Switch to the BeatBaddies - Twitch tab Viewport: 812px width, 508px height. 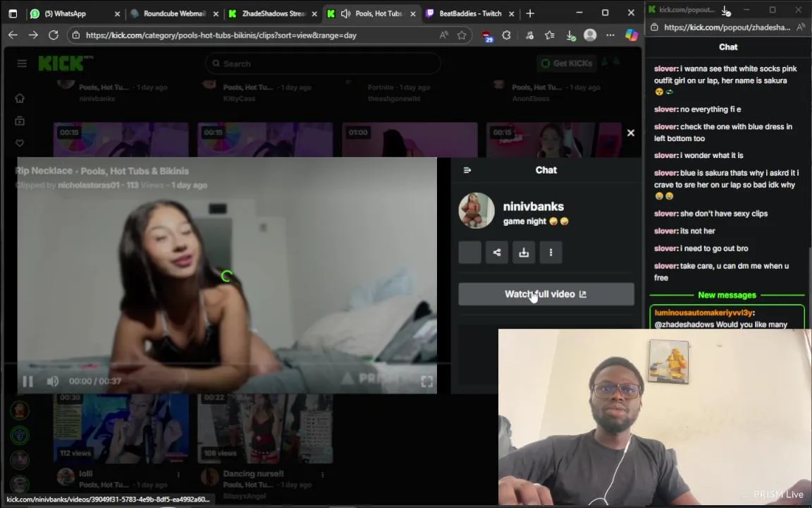click(470, 13)
